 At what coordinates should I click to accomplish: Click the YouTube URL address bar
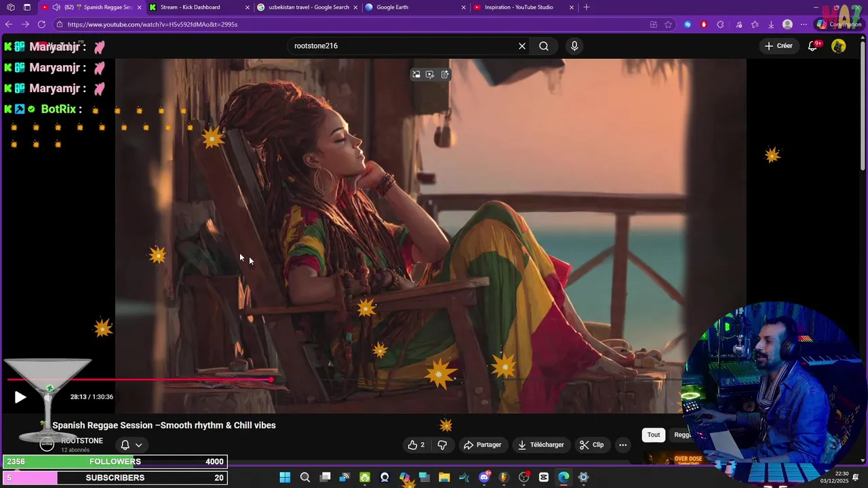[x=353, y=24]
